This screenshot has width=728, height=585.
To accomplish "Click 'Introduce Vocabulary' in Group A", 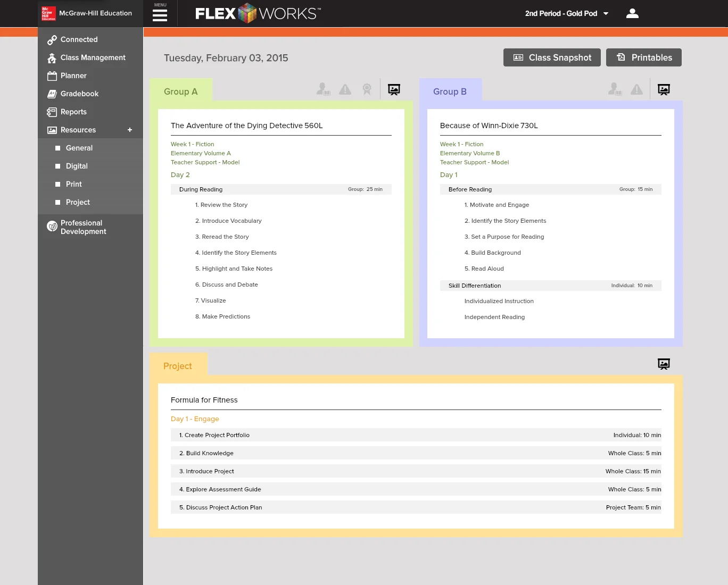I will pos(228,221).
